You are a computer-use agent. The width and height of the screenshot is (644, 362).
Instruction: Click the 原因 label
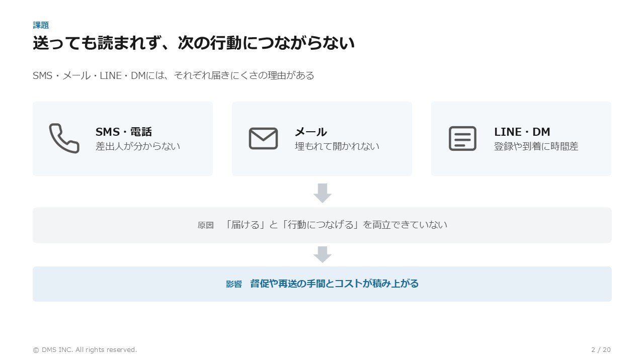pos(206,226)
